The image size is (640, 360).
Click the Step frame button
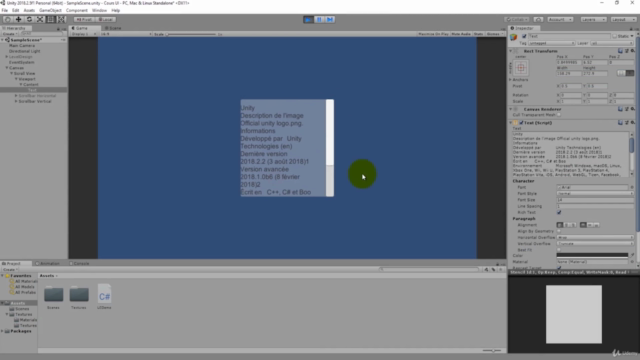click(x=330, y=19)
